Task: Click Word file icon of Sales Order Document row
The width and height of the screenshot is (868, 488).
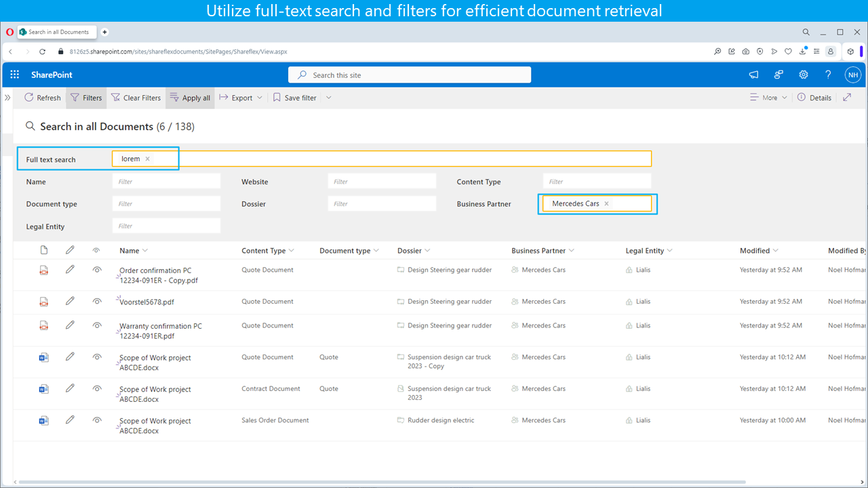Action: [x=44, y=420]
